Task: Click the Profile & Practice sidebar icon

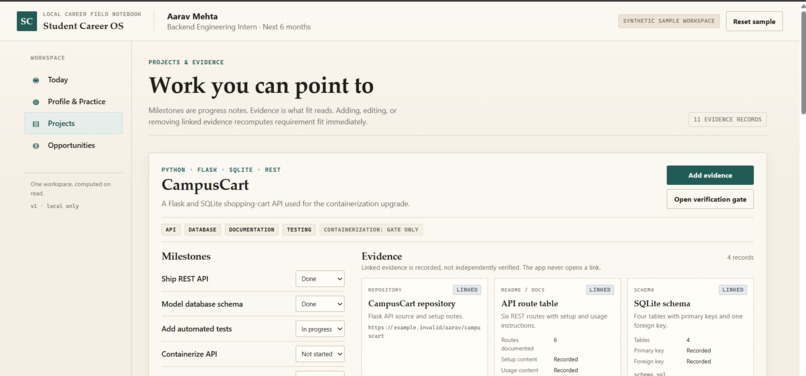Action: [36, 102]
